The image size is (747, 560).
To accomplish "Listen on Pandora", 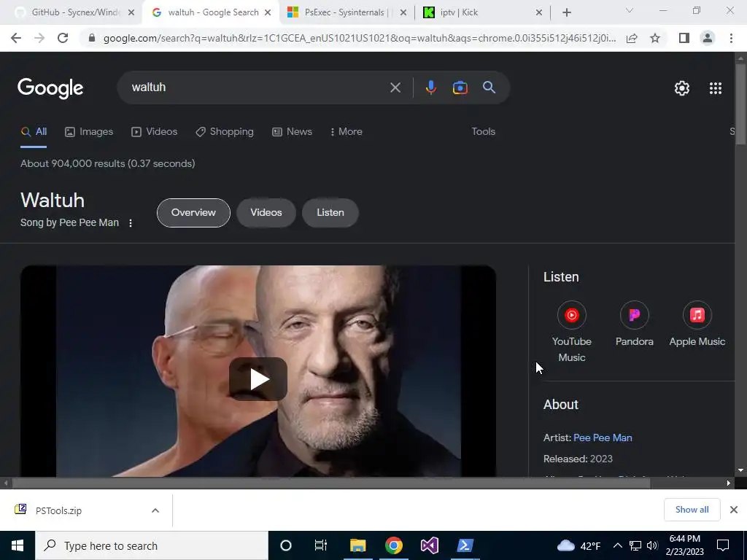I will pyautogui.click(x=634, y=324).
